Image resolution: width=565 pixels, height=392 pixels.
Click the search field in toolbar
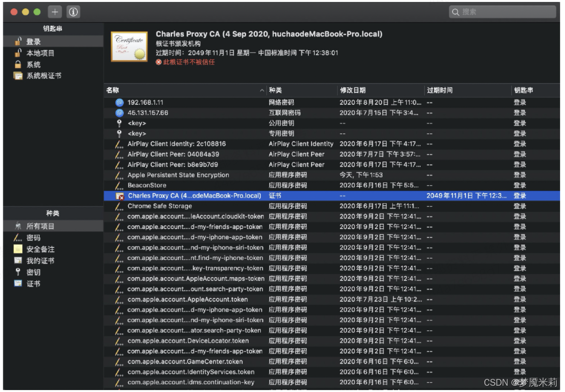[x=502, y=12]
